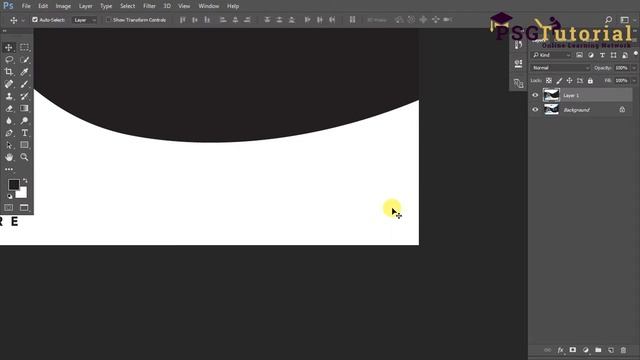Click the Layer 1 thumbnail
This screenshot has height=360, width=640.
click(x=551, y=95)
